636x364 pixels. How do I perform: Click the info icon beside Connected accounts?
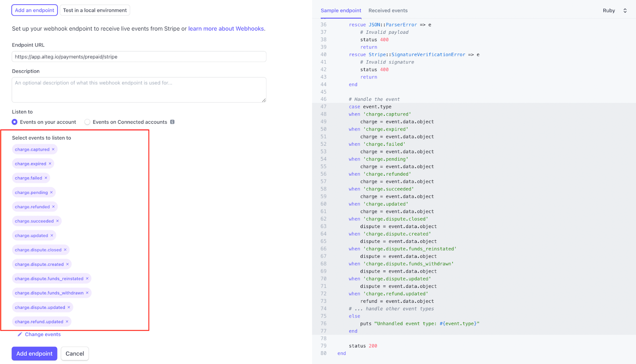pos(172,122)
